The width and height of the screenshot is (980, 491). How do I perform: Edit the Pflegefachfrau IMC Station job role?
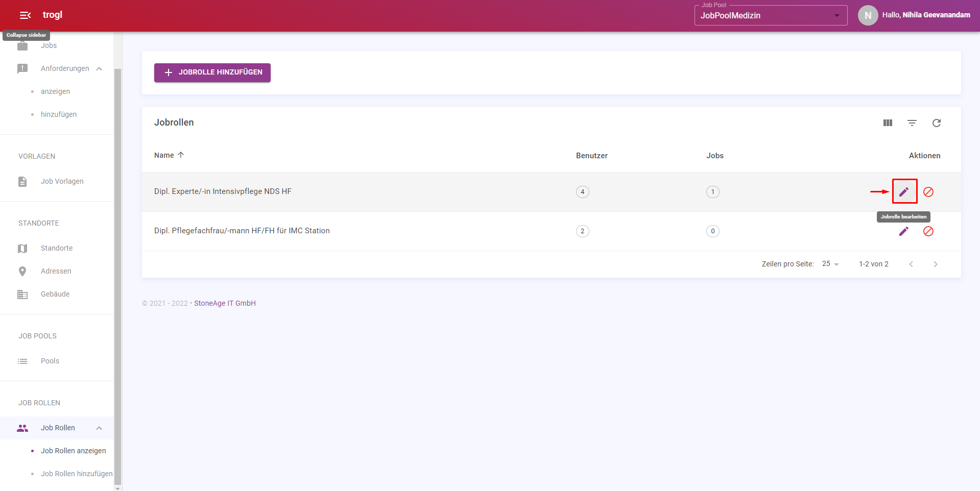tap(904, 231)
